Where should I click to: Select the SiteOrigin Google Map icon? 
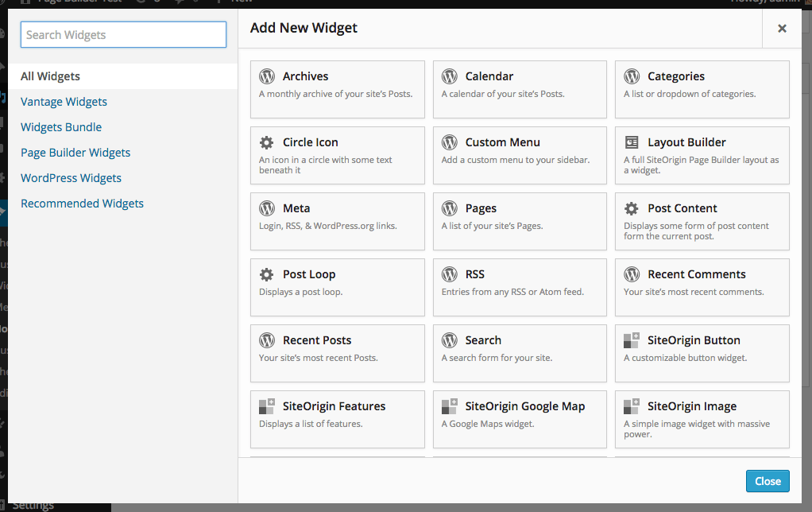point(450,406)
